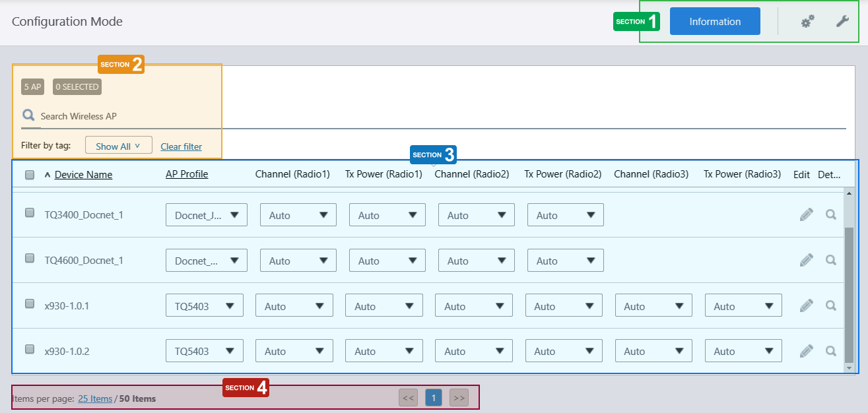Expand the AP Profile dropdown for x930-1.0.1
868x413 pixels.
pyautogui.click(x=204, y=305)
